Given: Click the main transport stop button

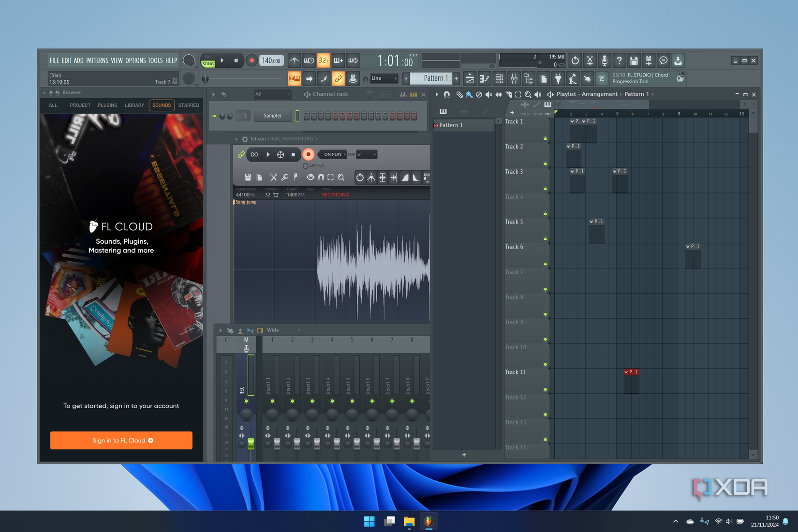Looking at the screenshot, I should 236,60.
